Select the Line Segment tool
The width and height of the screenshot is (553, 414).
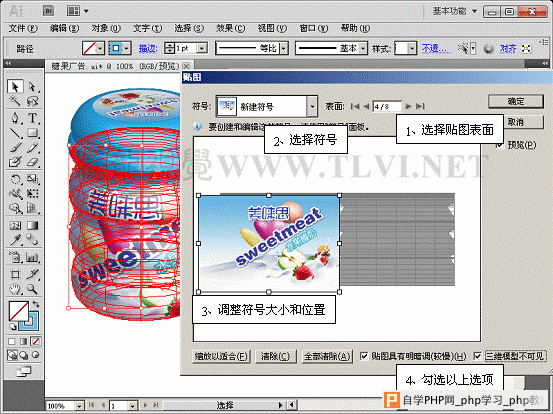15,133
